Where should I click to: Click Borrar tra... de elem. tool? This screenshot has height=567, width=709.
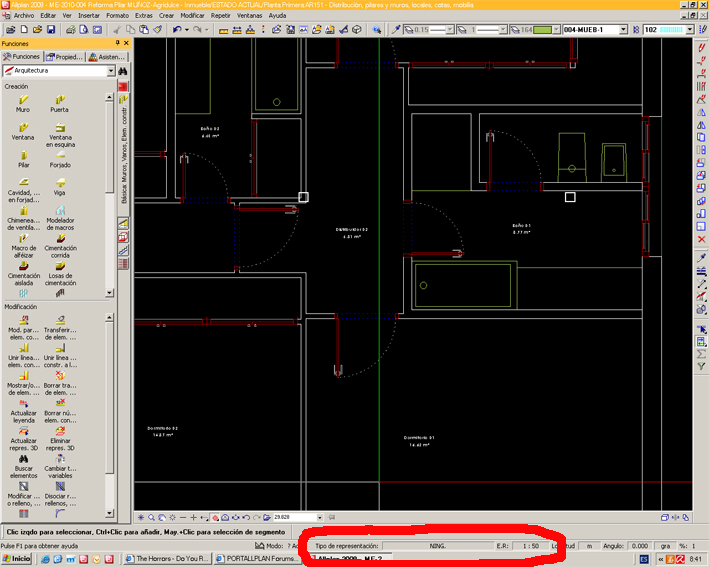click(x=60, y=383)
